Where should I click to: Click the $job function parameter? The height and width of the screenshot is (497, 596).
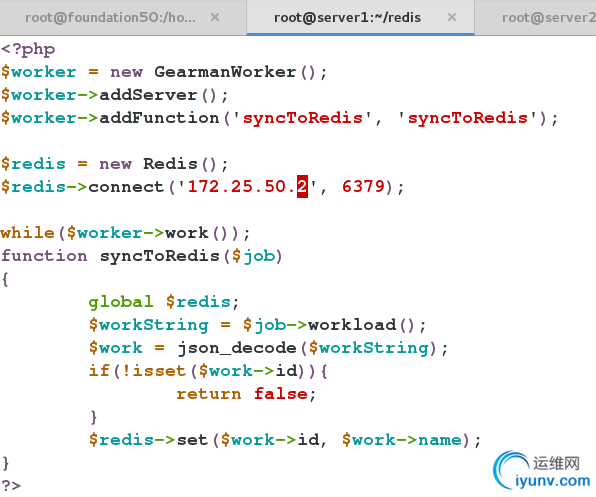253,256
